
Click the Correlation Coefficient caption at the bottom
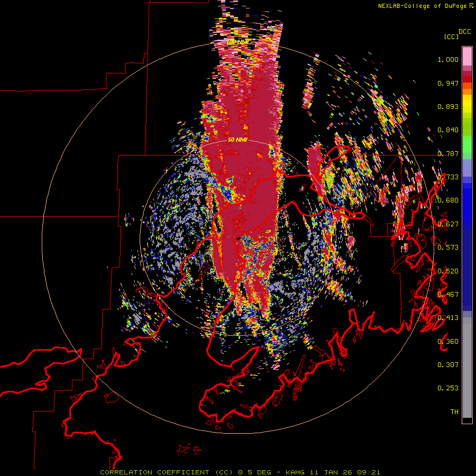tap(240, 472)
